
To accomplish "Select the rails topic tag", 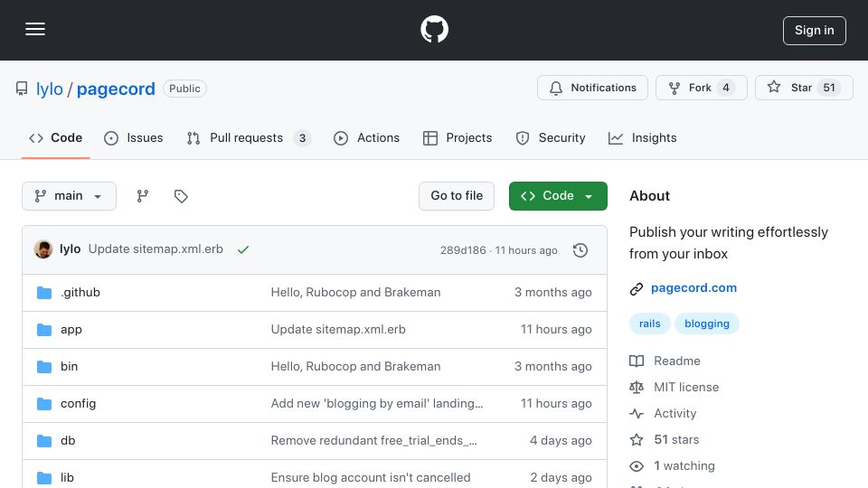I will [x=649, y=324].
